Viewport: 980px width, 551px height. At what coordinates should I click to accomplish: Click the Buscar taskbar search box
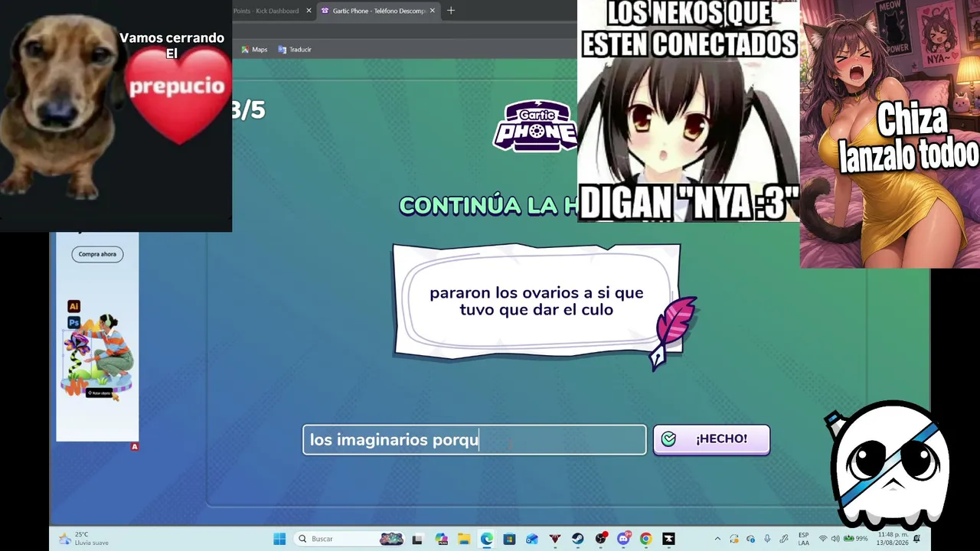tap(349, 539)
